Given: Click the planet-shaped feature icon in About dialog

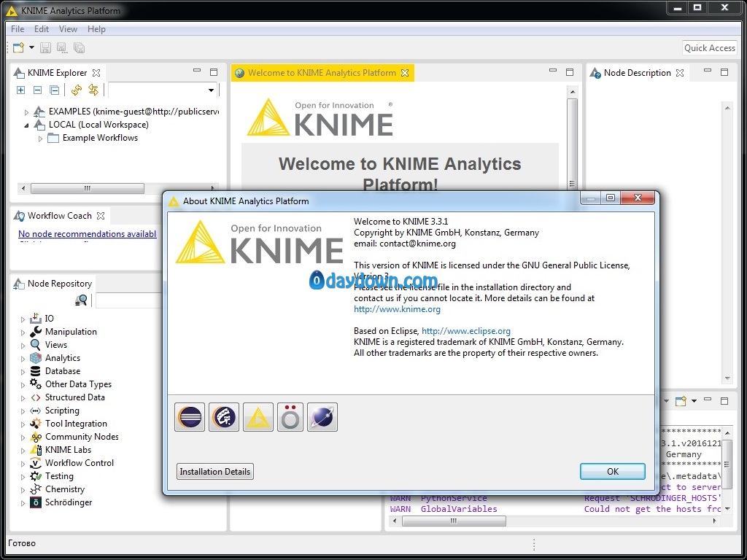Looking at the screenshot, I should coord(322,417).
